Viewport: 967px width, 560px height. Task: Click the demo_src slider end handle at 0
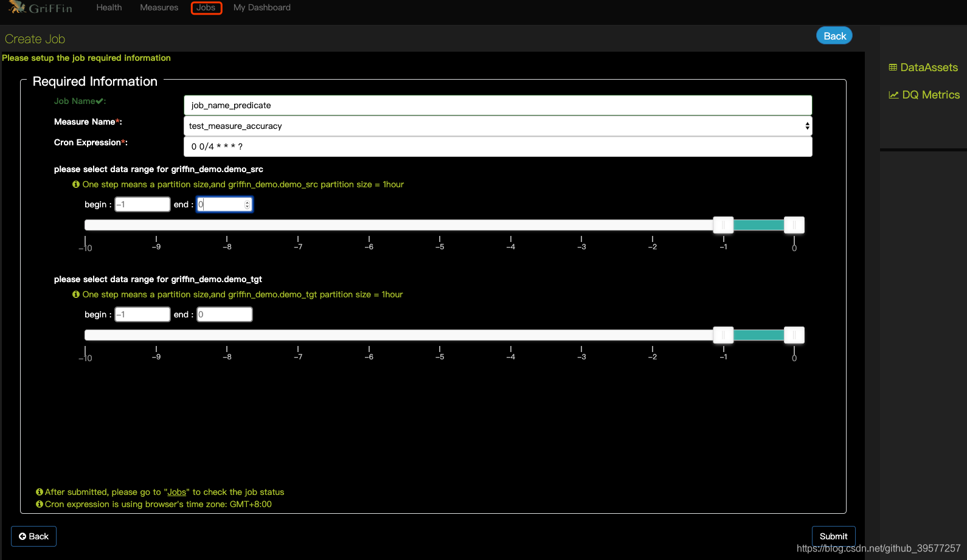pos(794,225)
